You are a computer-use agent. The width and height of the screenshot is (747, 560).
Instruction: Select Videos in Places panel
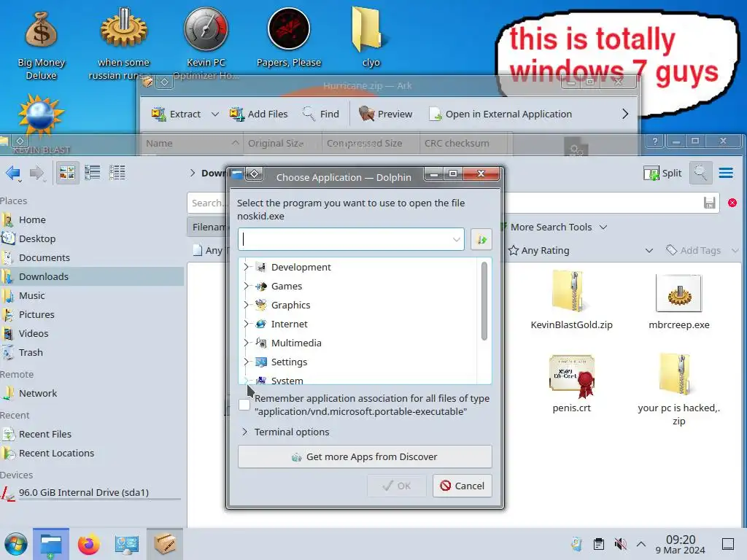pos(92,334)
